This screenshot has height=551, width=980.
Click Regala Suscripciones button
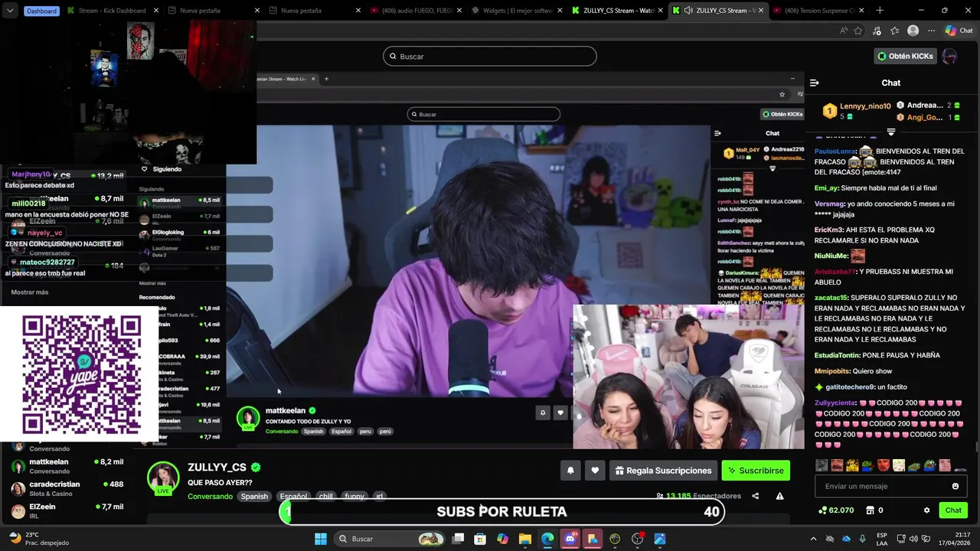(x=664, y=471)
